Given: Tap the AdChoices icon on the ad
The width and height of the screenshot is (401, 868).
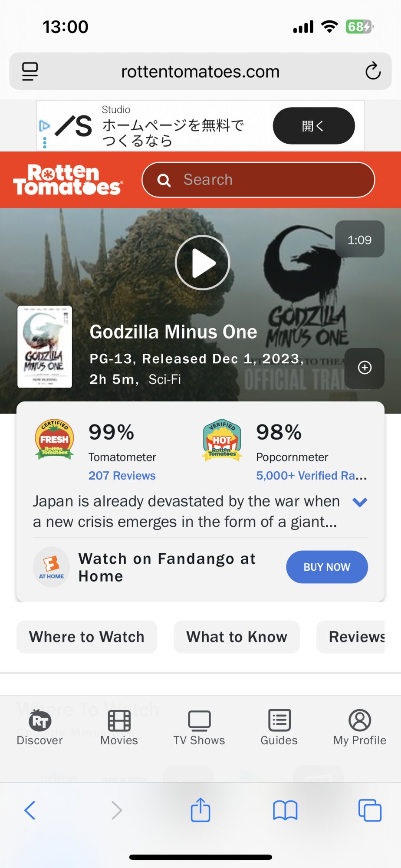Looking at the screenshot, I should coord(44,126).
